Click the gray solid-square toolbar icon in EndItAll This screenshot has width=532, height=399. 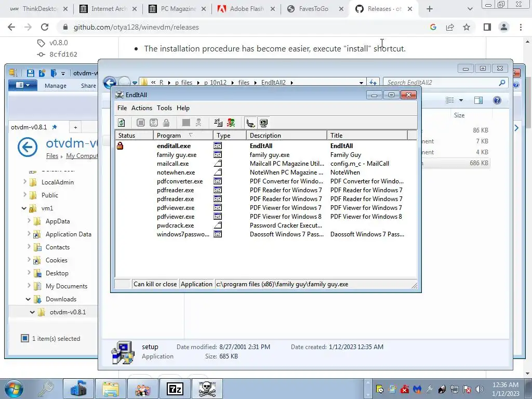coord(186,123)
